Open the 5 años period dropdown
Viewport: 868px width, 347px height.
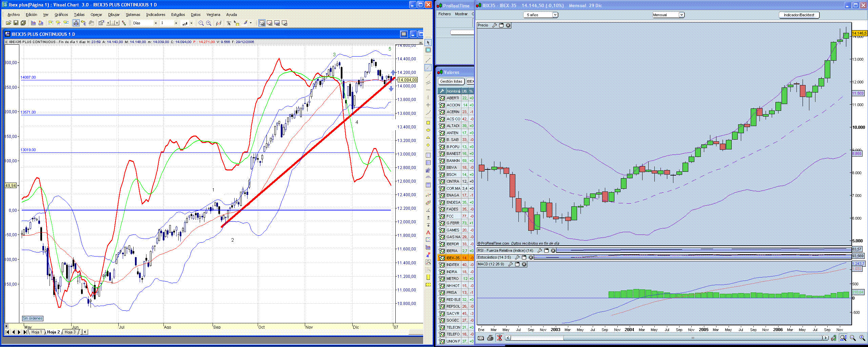pyautogui.click(x=541, y=15)
